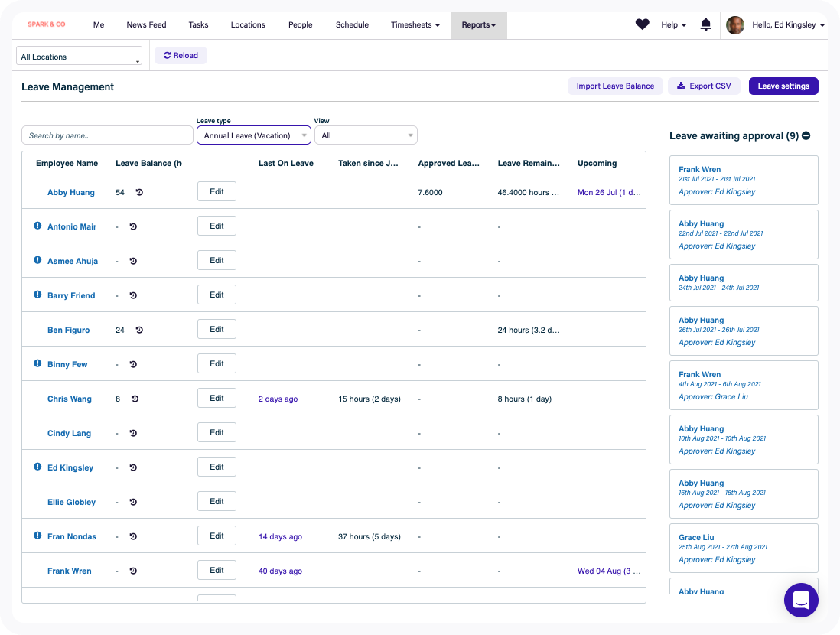Click the Reload button
Screen dimensions: 840x635
pyautogui.click(x=181, y=55)
